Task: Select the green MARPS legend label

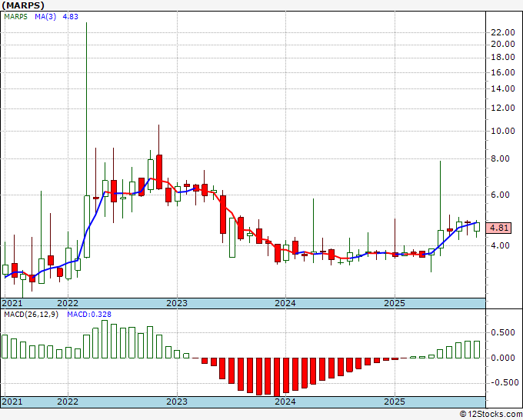Action: click(15, 16)
